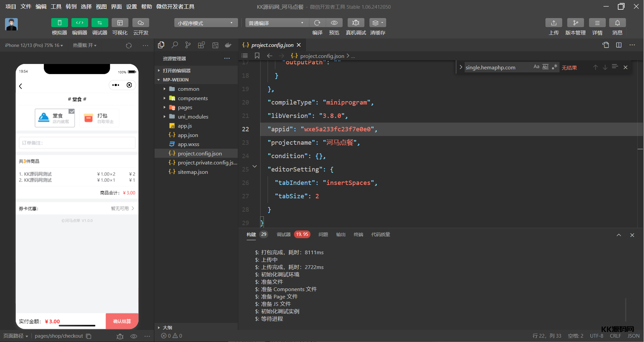Click the order remark input field
The width and height of the screenshot is (644, 342).
(x=77, y=143)
